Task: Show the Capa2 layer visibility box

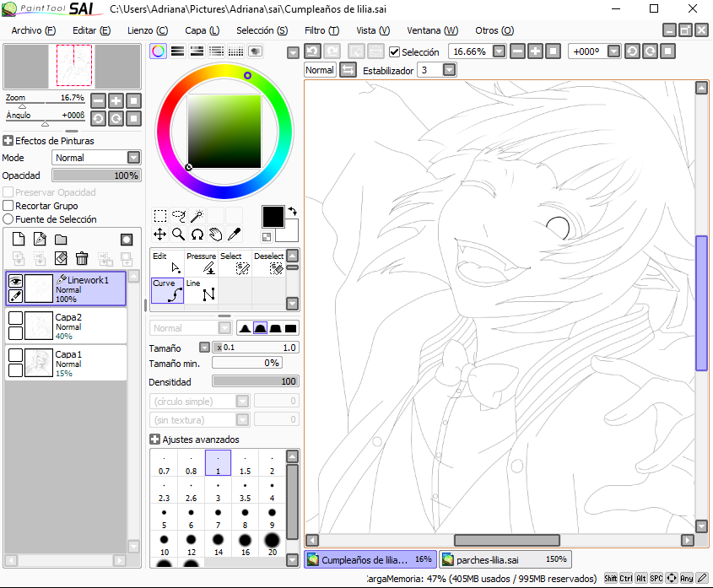Action: coord(15,318)
